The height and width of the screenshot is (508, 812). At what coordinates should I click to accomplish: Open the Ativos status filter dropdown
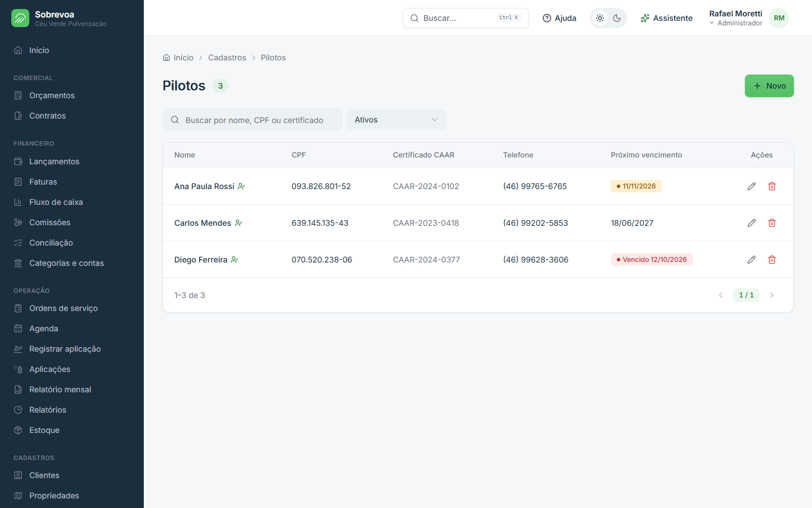point(397,120)
